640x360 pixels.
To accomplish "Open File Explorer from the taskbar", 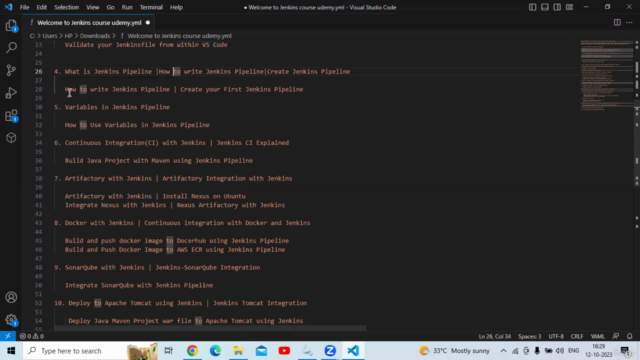I will (238, 351).
